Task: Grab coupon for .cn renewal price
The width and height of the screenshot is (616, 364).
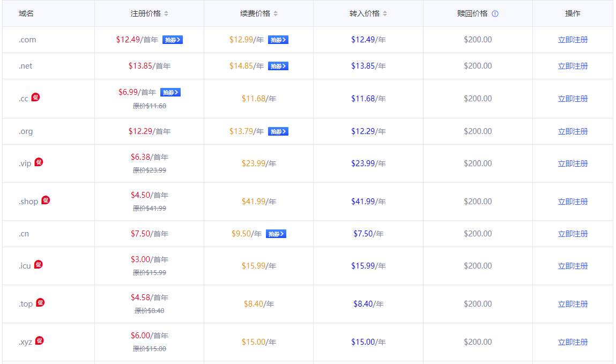Action: click(276, 234)
